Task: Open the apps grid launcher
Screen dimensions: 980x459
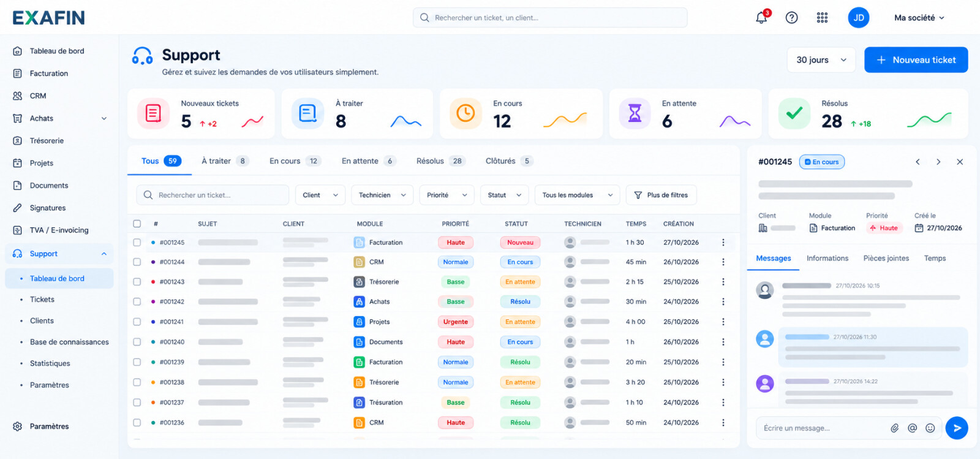Action: click(x=822, y=18)
